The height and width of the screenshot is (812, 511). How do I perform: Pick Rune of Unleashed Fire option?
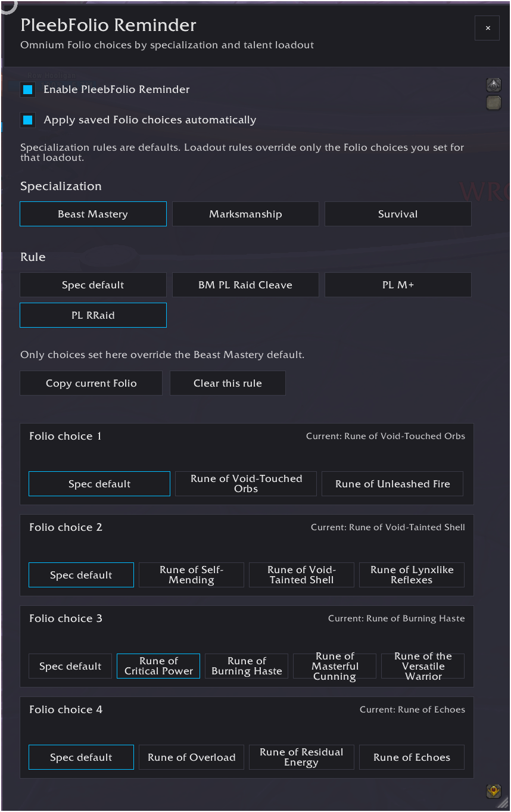pyautogui.click(x=392, y=484)
